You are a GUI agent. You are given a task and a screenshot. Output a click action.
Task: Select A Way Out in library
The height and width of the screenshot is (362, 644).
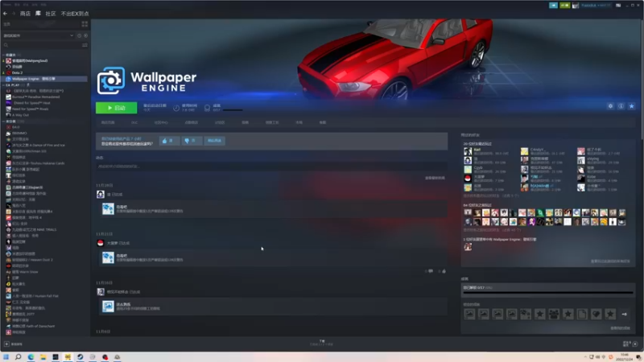tap(21, 115)
